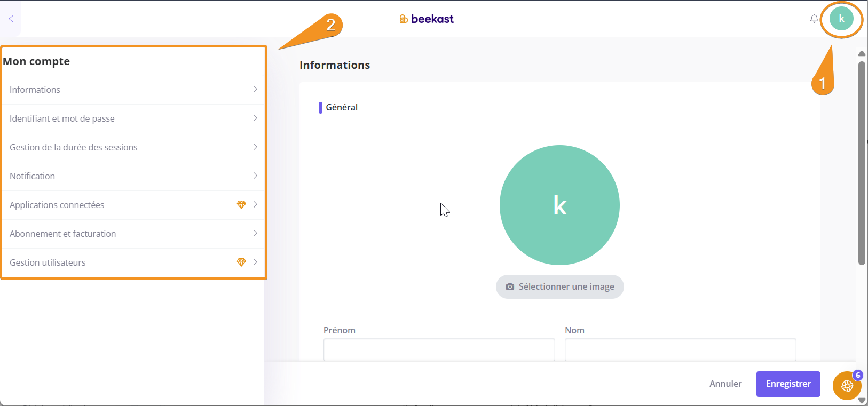Click premium diamond icon beside Applications connectées
Screen dimensions: 868x406
241,205
